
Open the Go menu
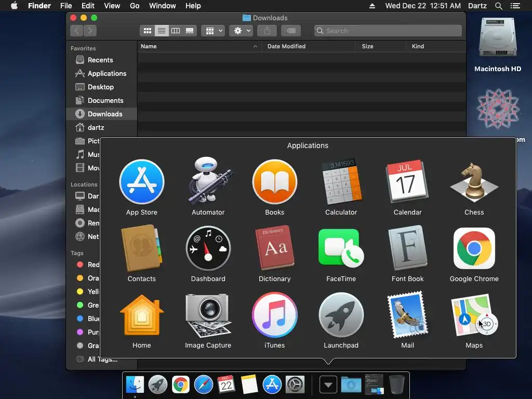tap(135, 6)
